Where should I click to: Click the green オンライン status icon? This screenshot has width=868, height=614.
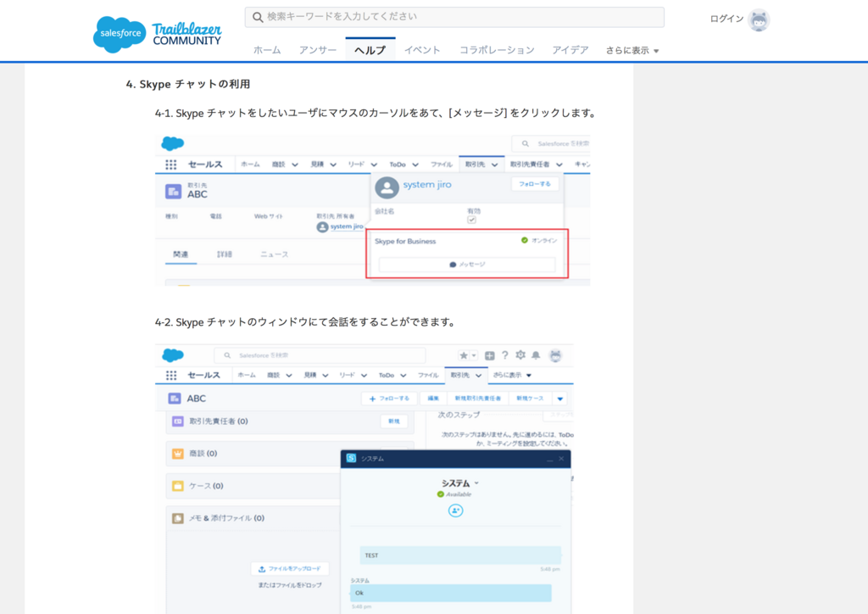coord(524,240)
